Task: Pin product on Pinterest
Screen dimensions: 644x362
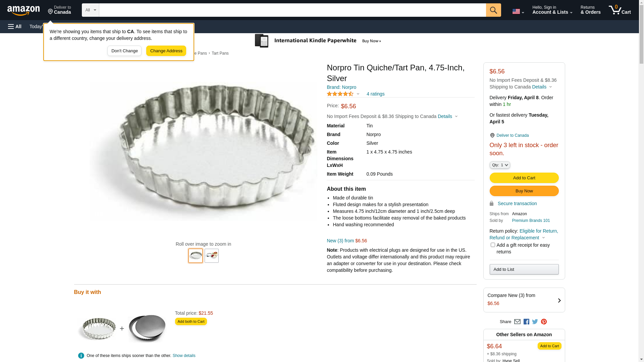Action: [544, 322]
